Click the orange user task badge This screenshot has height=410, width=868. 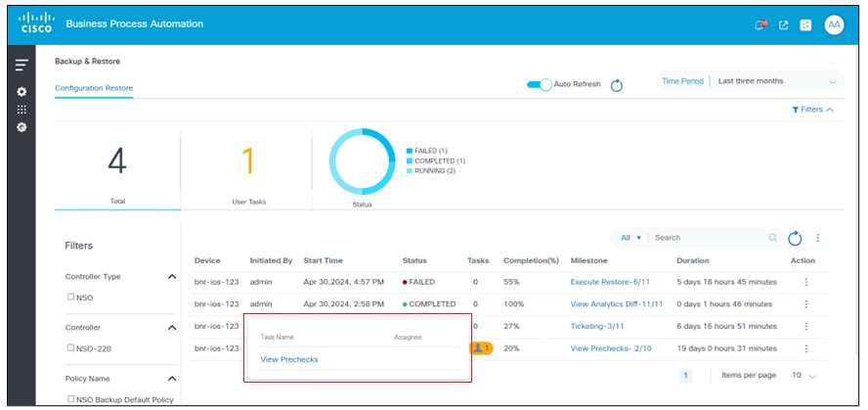(x=481, y=348)
